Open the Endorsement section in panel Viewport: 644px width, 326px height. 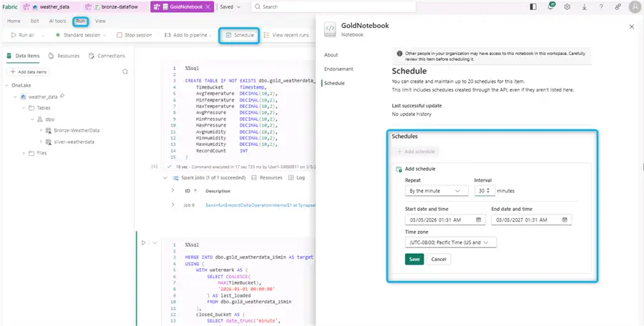coord(338,69)
